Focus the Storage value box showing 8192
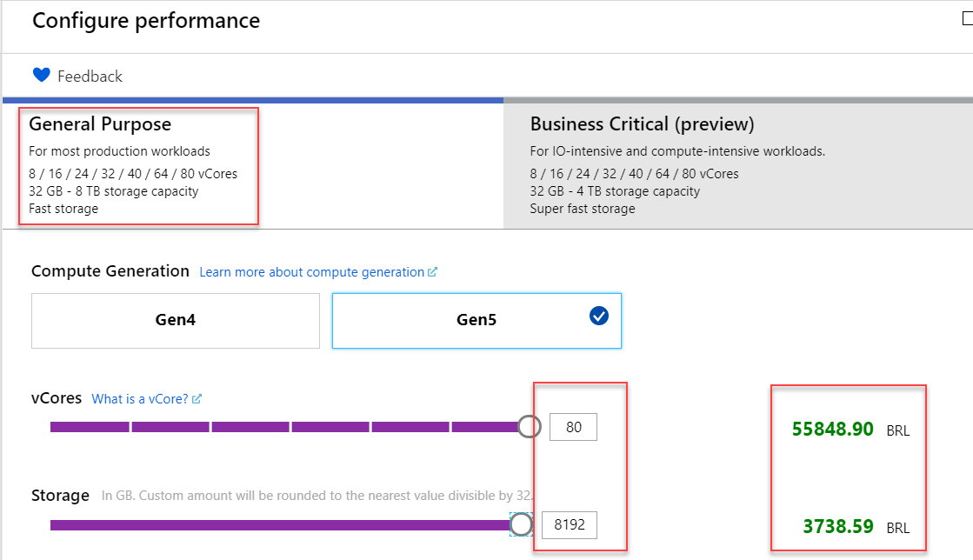973x560 pixels. 570,525
